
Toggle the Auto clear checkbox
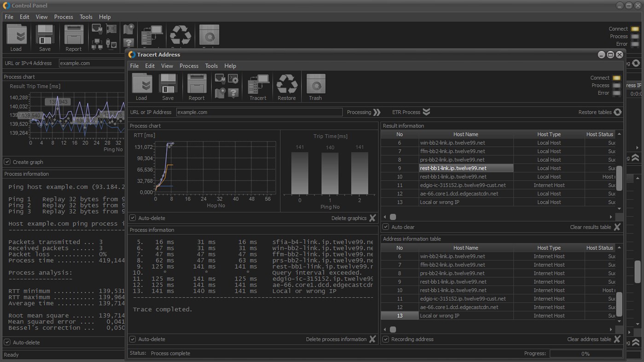click(386, 227)
